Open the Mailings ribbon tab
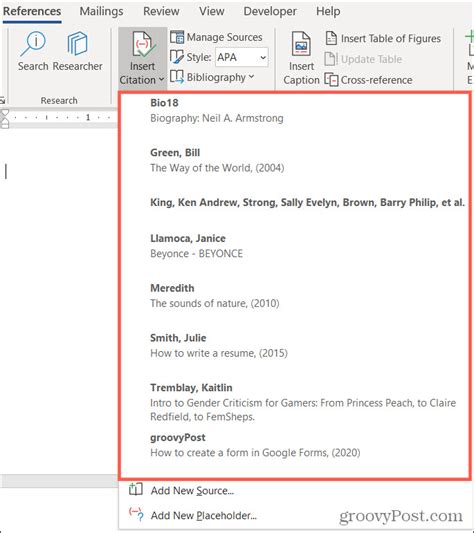 pos(101,11)
